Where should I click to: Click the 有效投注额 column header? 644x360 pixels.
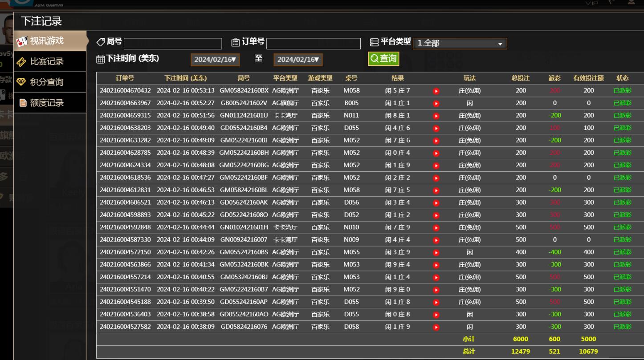point(588,78)
